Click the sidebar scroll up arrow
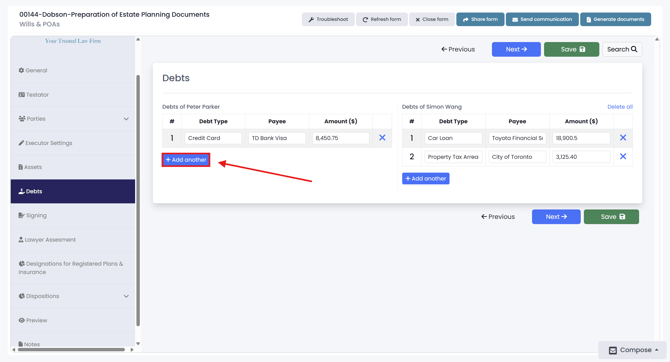 point(138,39)
